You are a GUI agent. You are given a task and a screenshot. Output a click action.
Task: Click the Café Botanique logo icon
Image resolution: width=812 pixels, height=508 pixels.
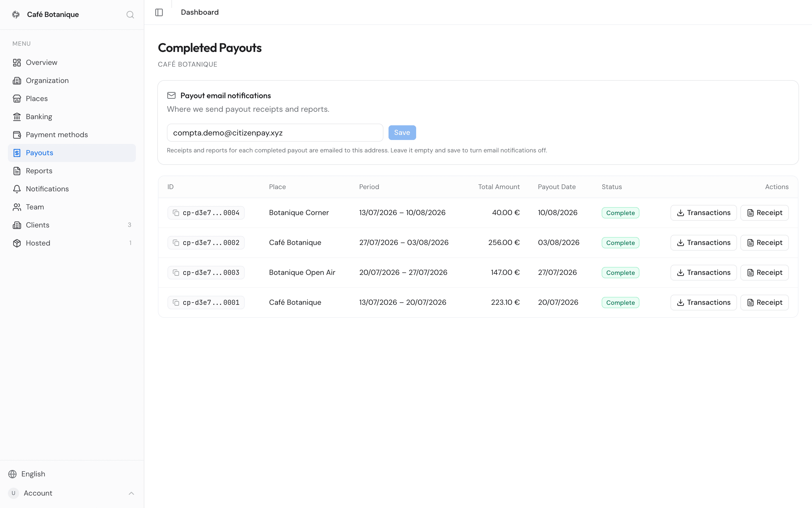(x=16, y=14)
